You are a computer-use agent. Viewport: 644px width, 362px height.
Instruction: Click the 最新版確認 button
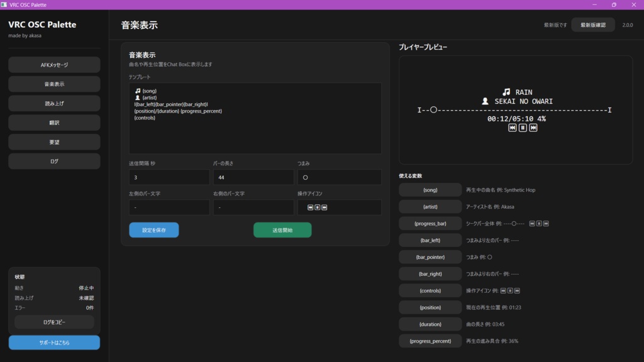click(x=593, y=25)
